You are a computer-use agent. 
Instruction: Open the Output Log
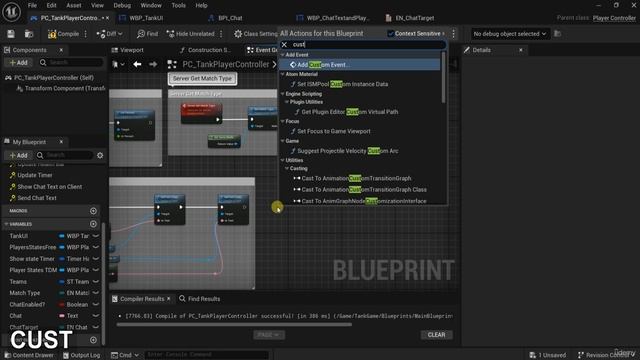(81, 355)
